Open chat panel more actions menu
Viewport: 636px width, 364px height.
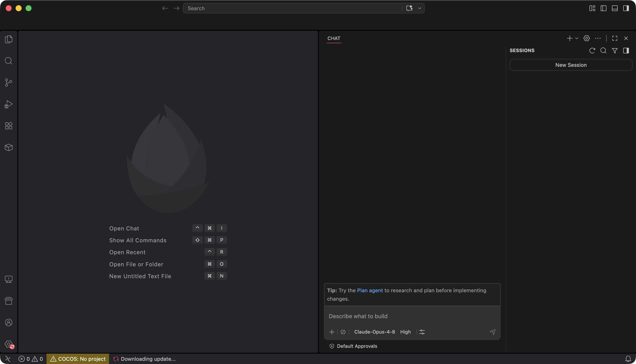pos(598,38)
